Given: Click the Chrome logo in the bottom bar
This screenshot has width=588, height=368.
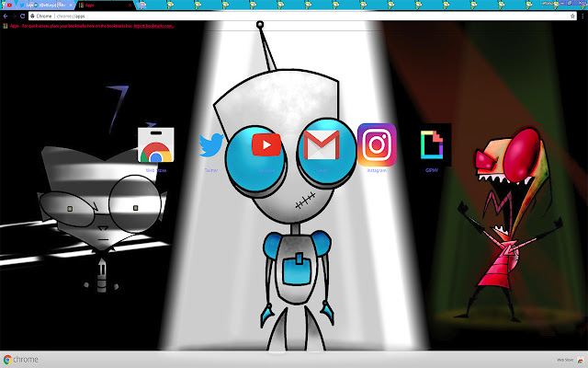Looking at the screenshot, I should 21,360.
